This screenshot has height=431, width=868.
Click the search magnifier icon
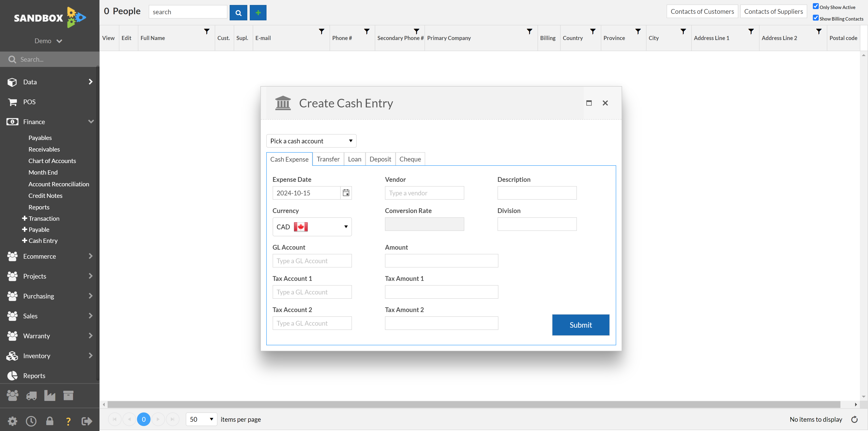[x=238, y=12]
